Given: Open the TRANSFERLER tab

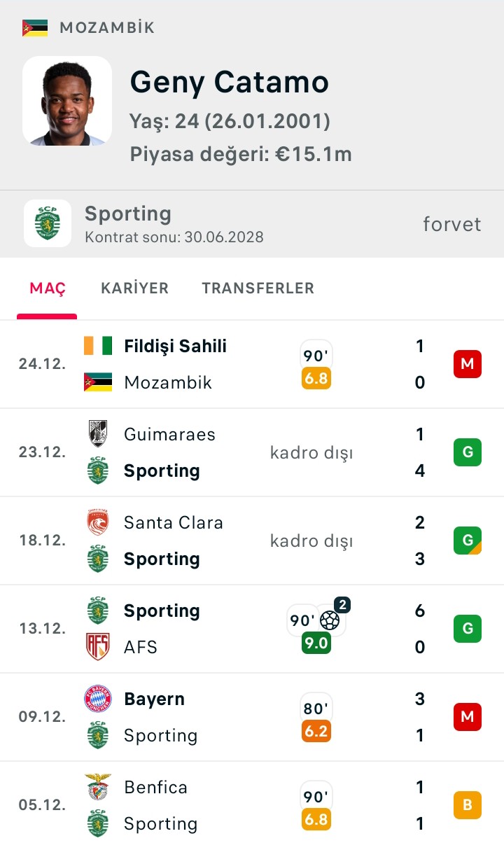Looking at the screenshot, I should (258, 288).
